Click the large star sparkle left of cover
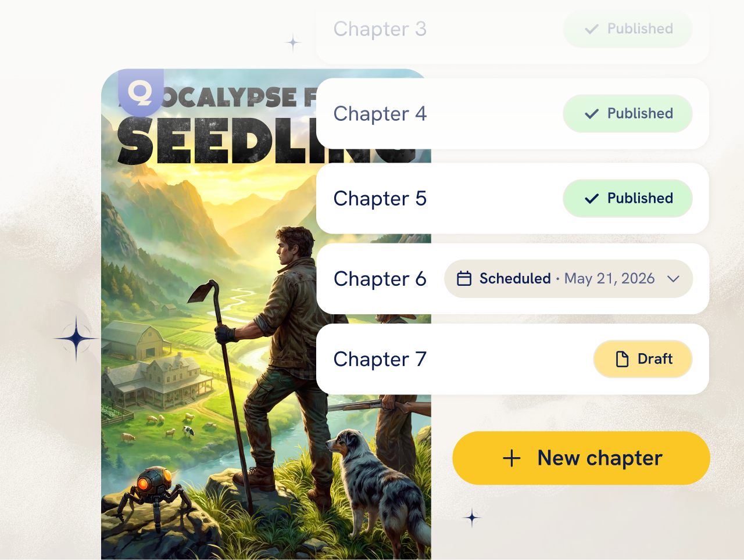Viewport: 744px width, 560px height. pyautogui.click(x=76, y=339)
